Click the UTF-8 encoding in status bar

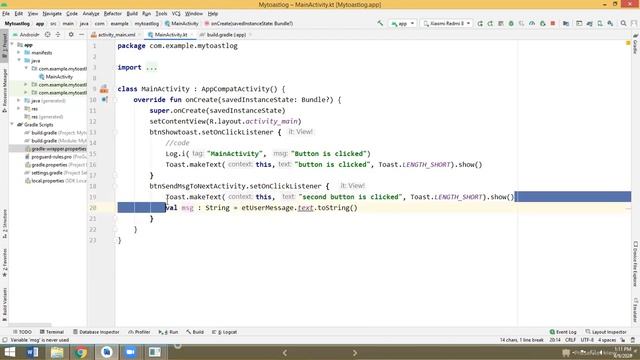tap(587, 340)
